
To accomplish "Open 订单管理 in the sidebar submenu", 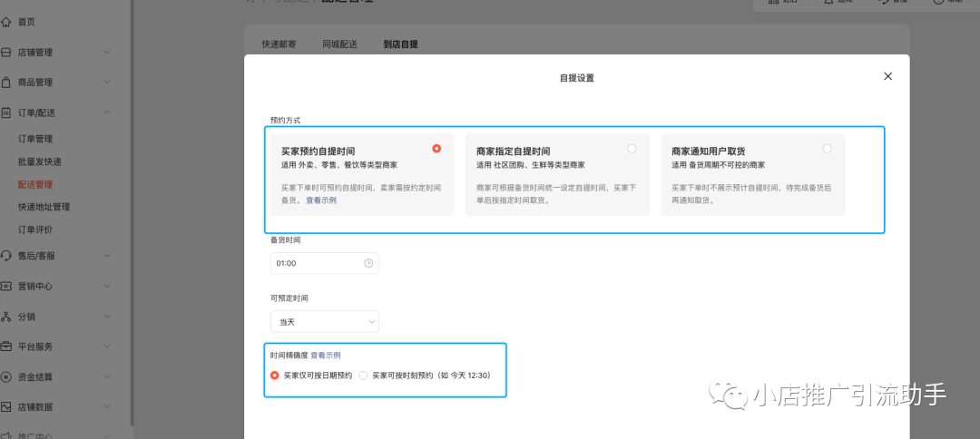I will click(35, 140).
